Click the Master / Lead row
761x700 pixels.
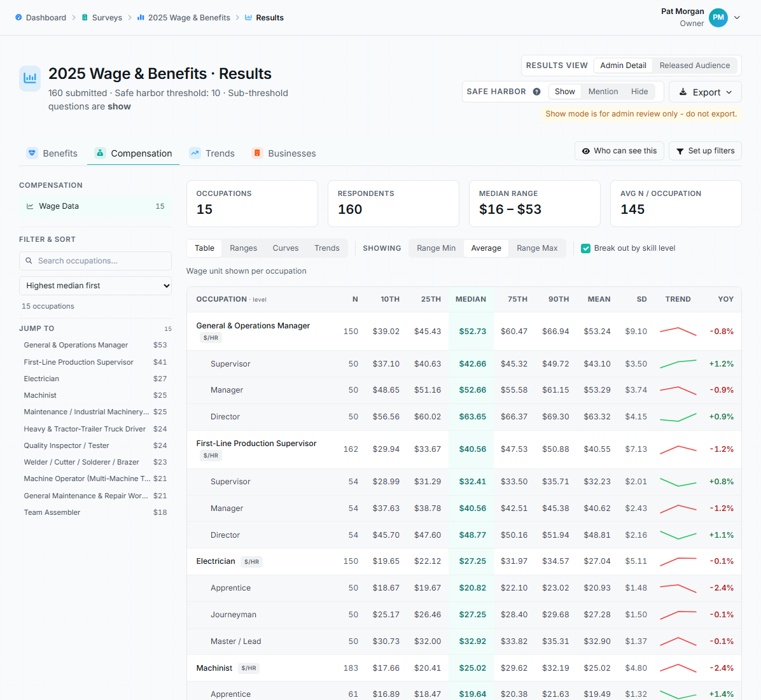464,641
